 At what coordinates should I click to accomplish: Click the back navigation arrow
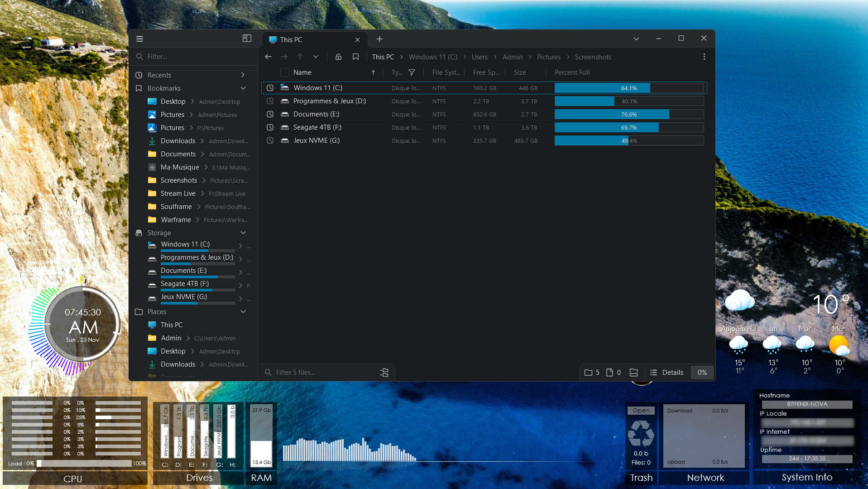(268, 57)
